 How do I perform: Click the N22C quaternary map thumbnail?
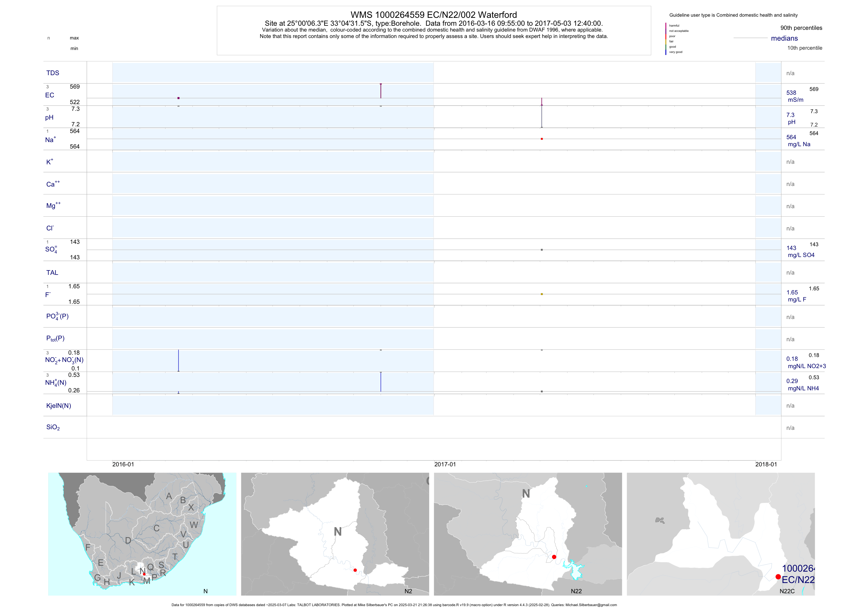click(721, 534)
